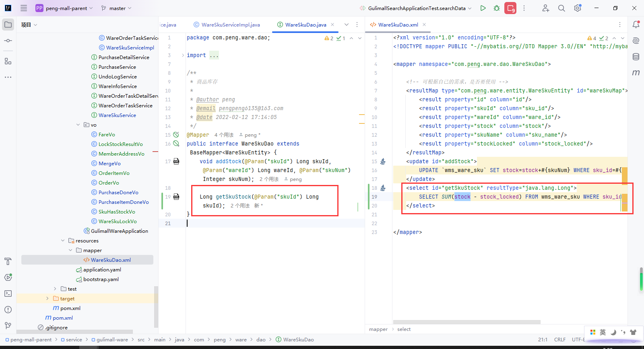Open Search Everywhere magnifier
This screenshot has width=644, height=349.
pos(561,8)
